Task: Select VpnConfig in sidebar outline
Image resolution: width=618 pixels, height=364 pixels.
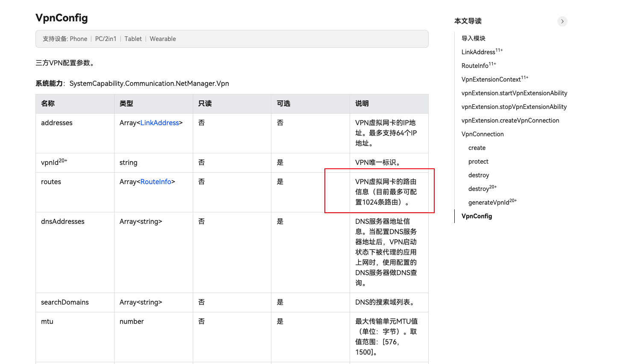Action: [477, 216]
